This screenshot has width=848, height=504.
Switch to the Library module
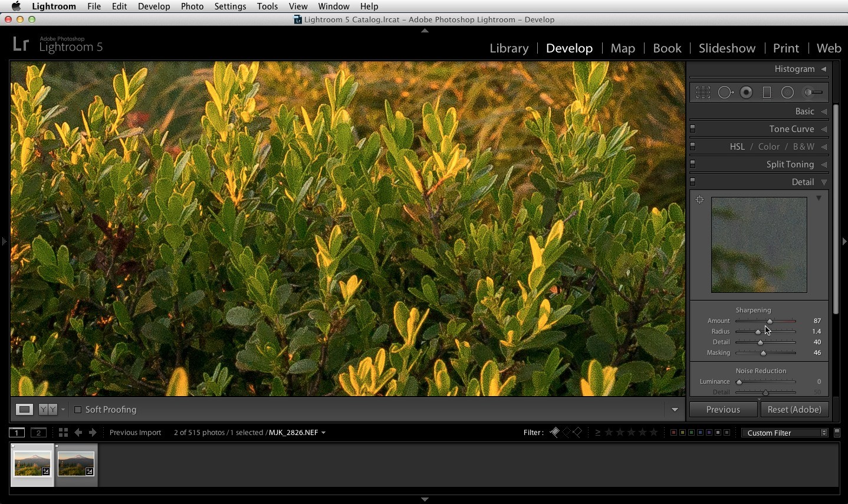click(x=509, y=48)
